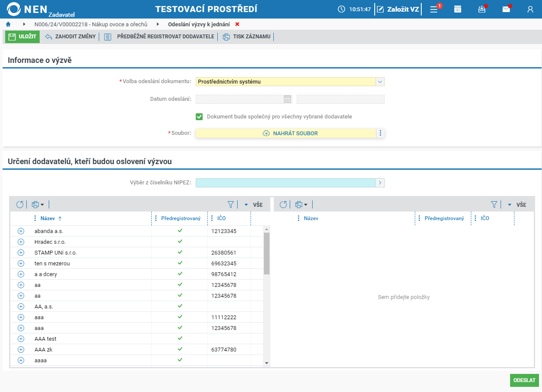Click the Datum odeslání time field
Viewport: 542px width, 392px height.
[x=341, y=99]
